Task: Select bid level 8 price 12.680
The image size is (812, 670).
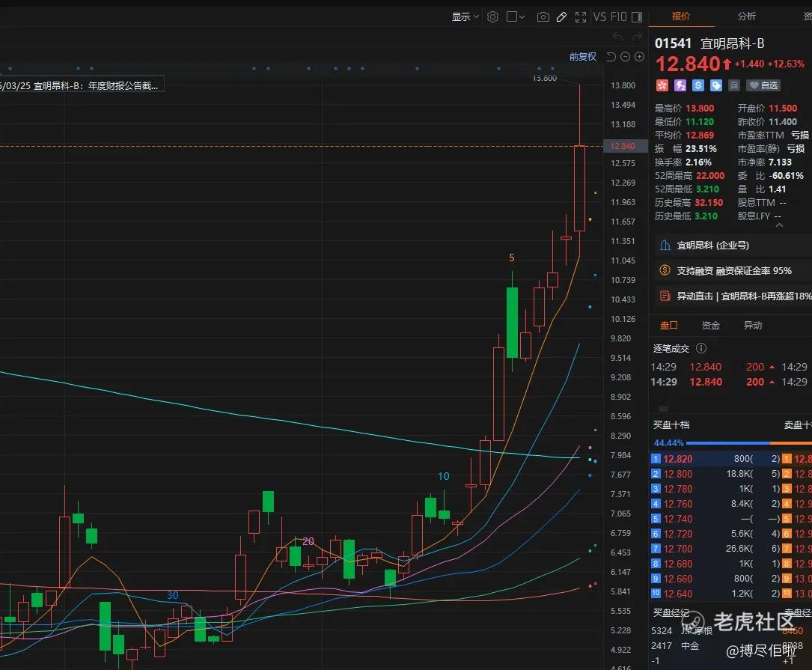Action: [x=677, y=564]
